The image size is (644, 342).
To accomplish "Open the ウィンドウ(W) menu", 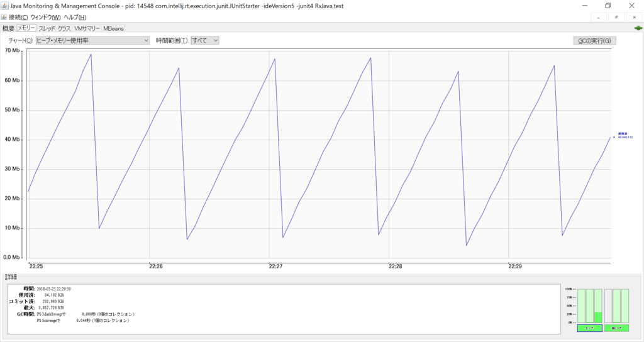I will pos(45,17).
